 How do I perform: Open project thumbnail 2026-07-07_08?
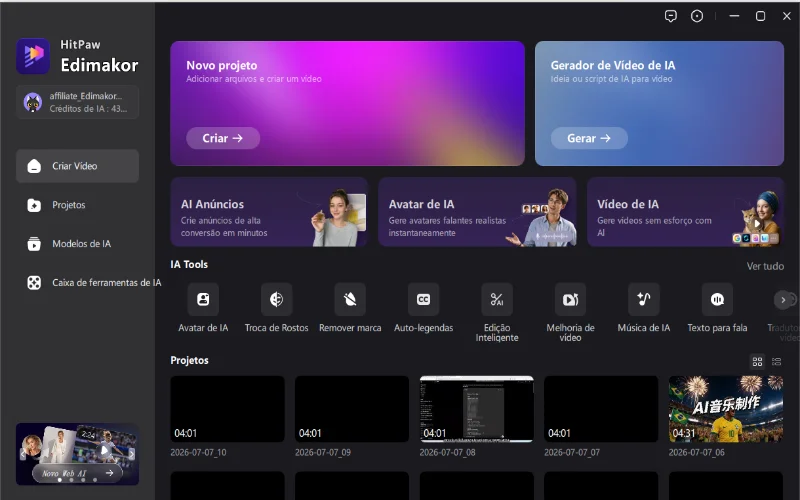point(477,409)
